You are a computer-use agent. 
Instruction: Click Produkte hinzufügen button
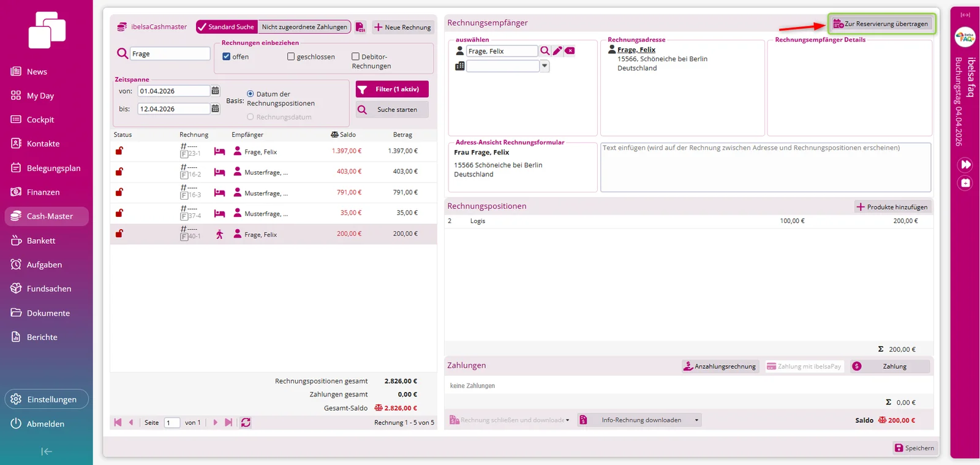[x=892, y=207]
